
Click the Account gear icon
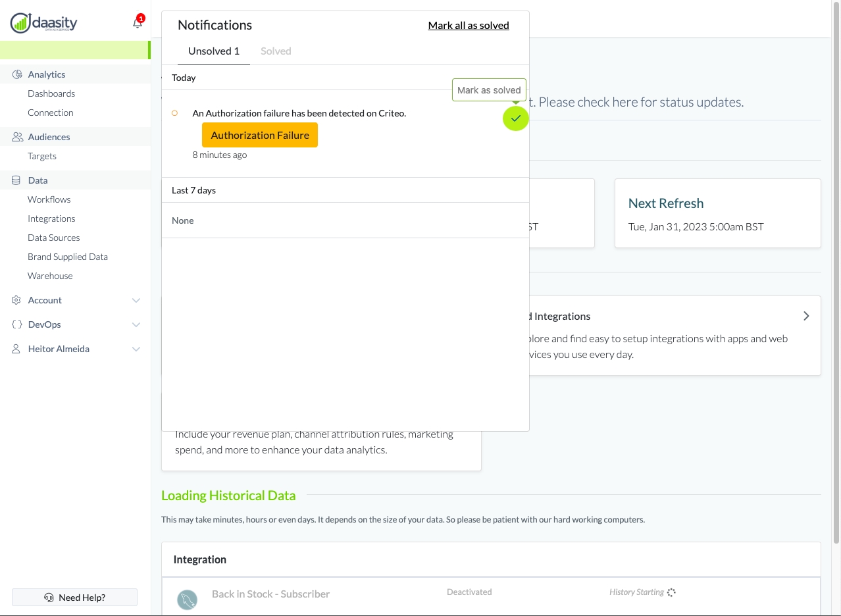tap(17, 300)
